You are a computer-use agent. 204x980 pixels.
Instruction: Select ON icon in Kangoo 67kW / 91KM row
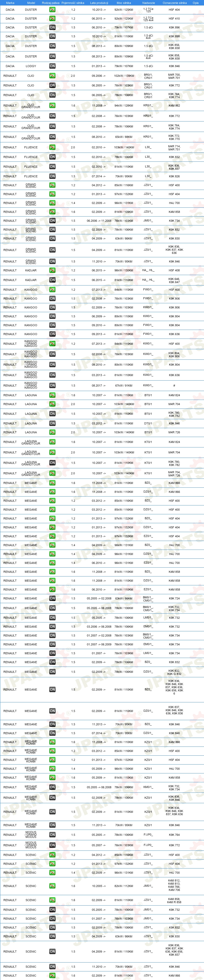click(52, 385)
